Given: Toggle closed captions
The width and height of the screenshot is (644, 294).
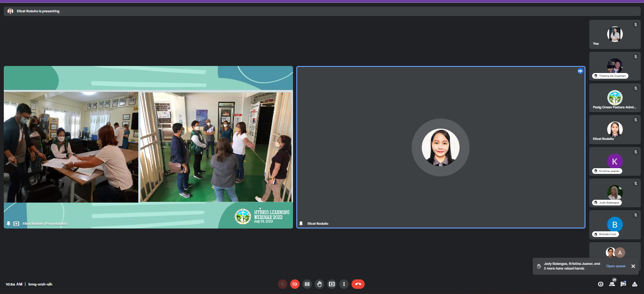Looking at the screenshot, I should (x=307, y=284).
